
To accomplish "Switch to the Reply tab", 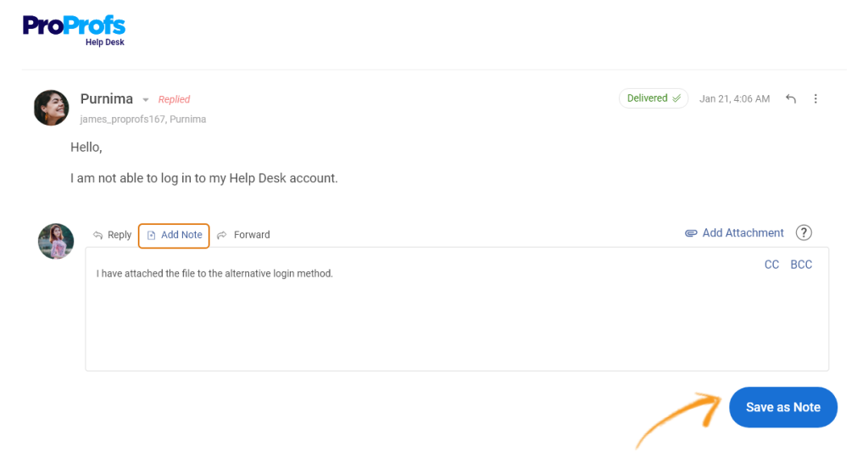I will [x=113, y=235].
